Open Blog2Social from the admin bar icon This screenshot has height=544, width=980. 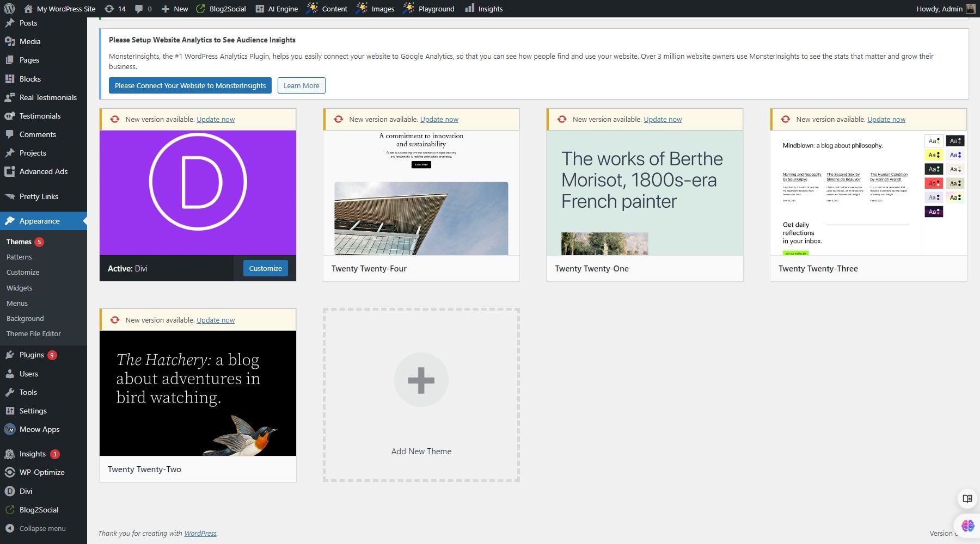click(200, 8)
